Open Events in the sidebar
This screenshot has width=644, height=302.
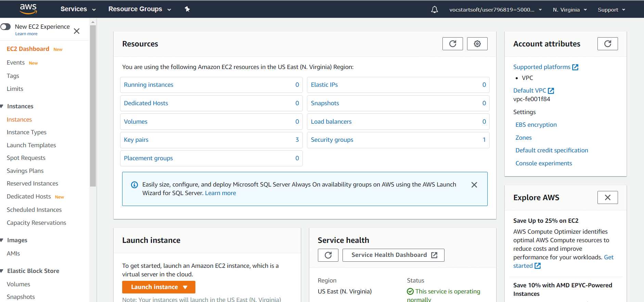tap(16, 63)
